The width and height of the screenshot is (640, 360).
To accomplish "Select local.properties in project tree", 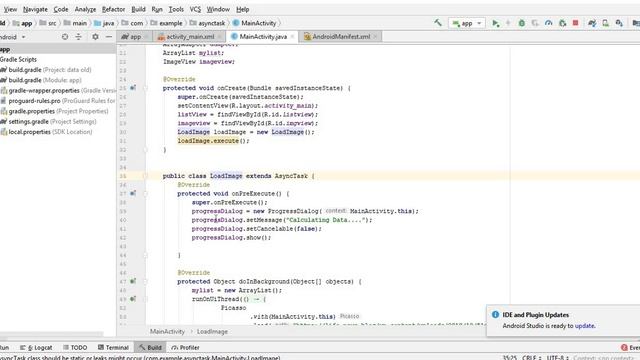I will click(x=46, y=132).
